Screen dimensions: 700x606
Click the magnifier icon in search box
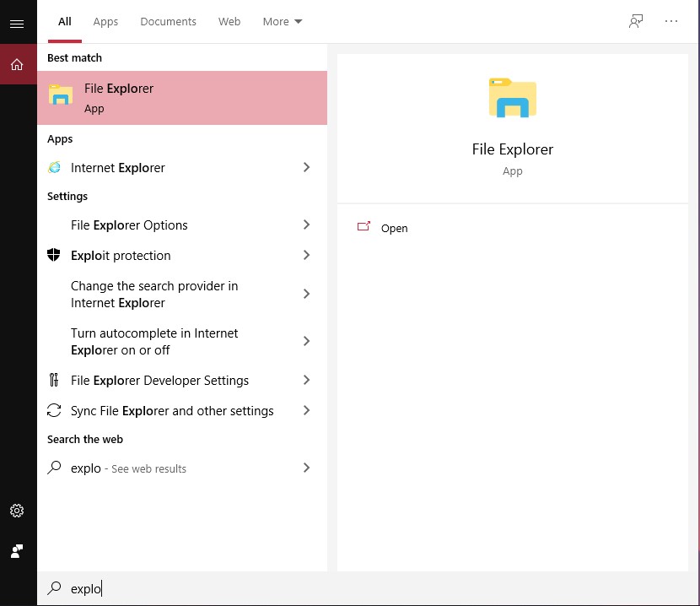pos(54,588)
